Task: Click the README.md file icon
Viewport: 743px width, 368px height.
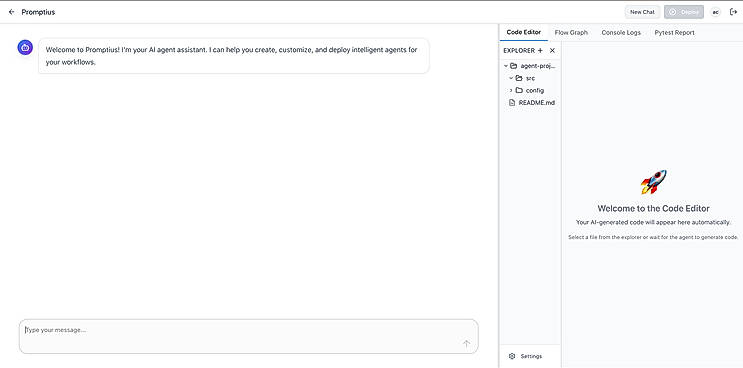Action: 512,102
